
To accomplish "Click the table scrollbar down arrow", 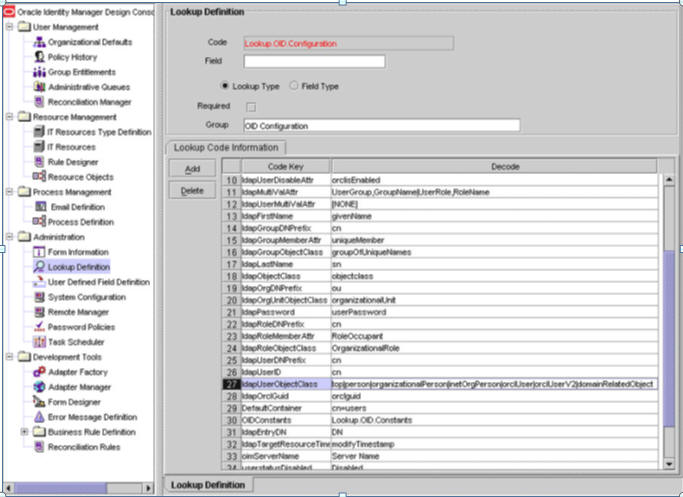I will click(x=669, y=464).
